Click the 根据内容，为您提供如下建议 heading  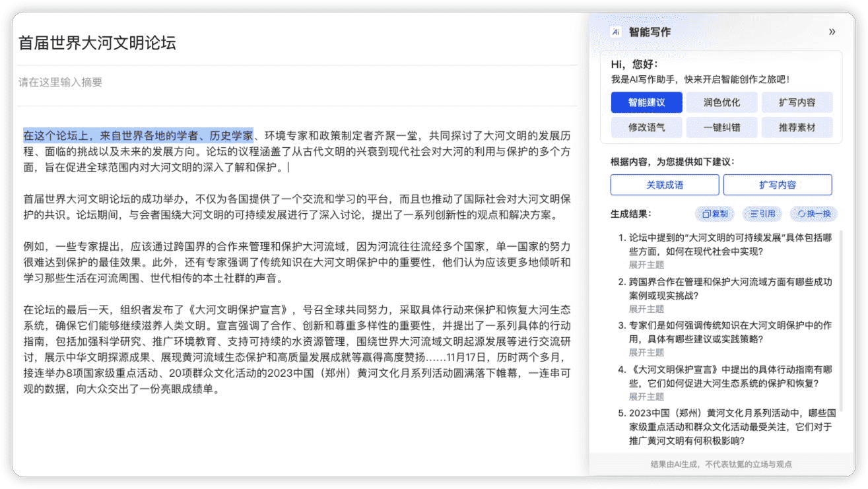pos(672,162)
